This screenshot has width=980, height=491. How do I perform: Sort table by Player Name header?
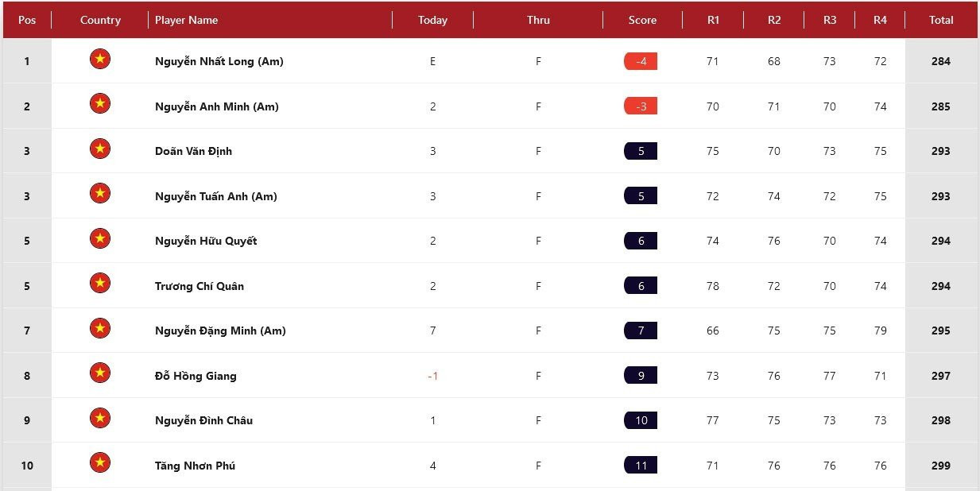(186, 20)
